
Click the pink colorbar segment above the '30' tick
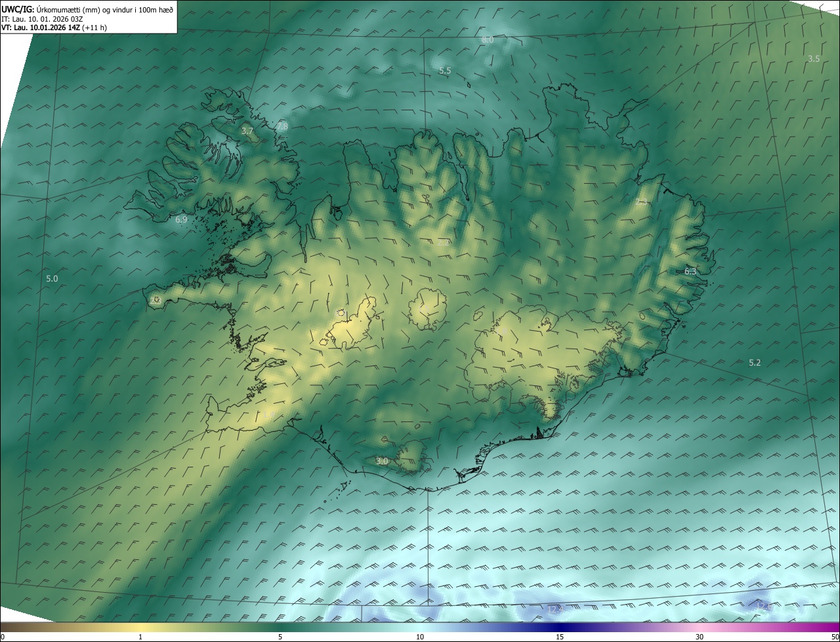coord(700,627)
